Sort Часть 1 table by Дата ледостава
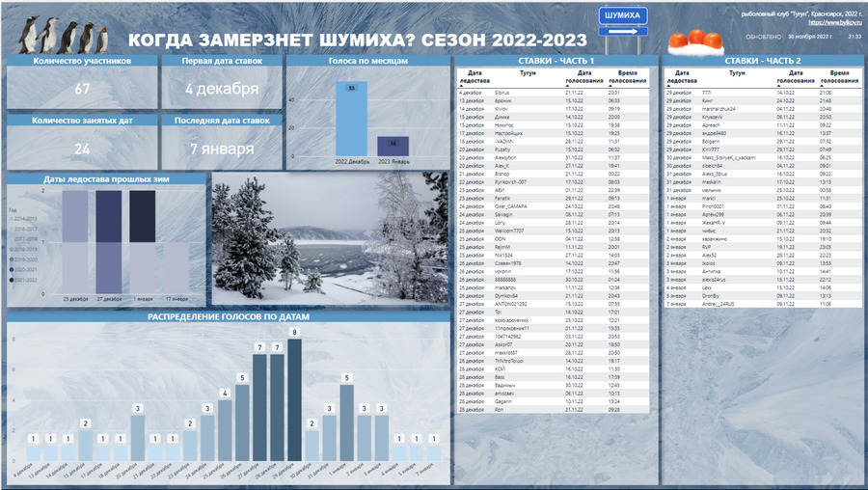 [x=475, y=76]
